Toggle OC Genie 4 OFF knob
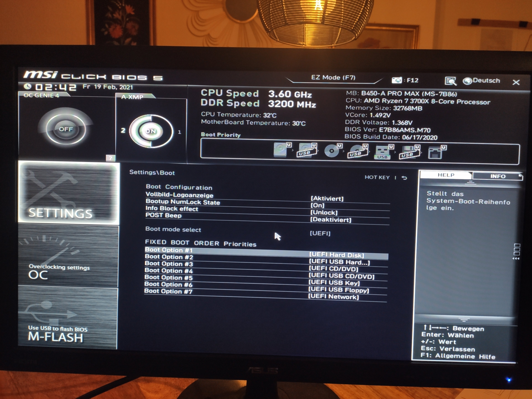532x399 pixels. pyautogui.click(x=66, y=129)
